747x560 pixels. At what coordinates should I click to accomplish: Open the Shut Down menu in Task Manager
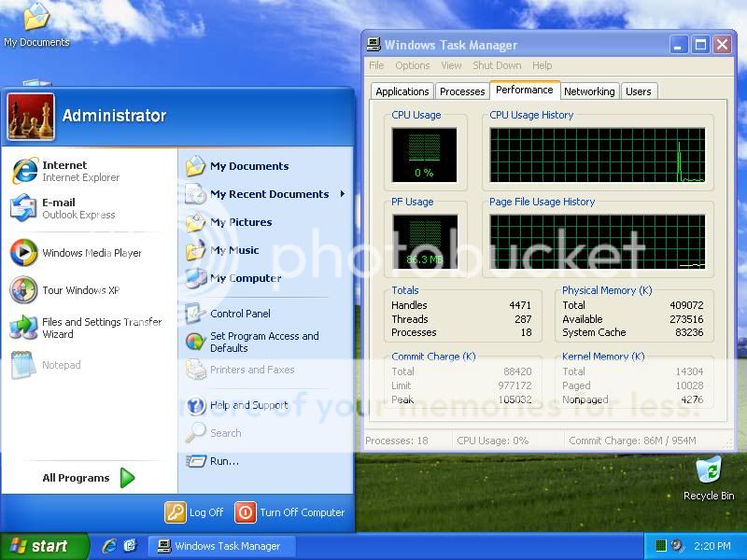point(497,65)
